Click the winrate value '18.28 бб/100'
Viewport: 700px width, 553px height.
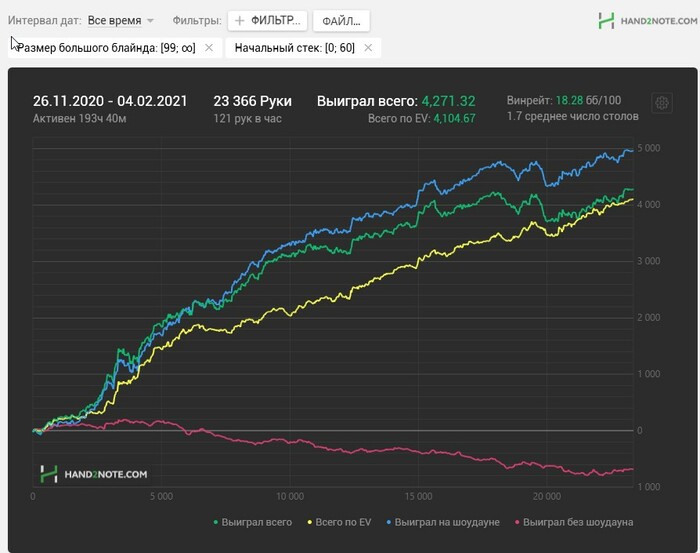(588, 100)
